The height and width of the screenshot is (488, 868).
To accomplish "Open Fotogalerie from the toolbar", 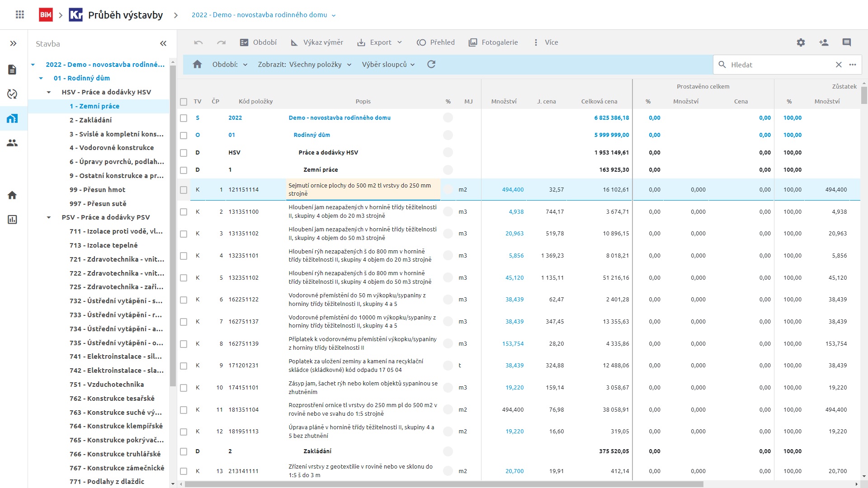I will point(493,42).
